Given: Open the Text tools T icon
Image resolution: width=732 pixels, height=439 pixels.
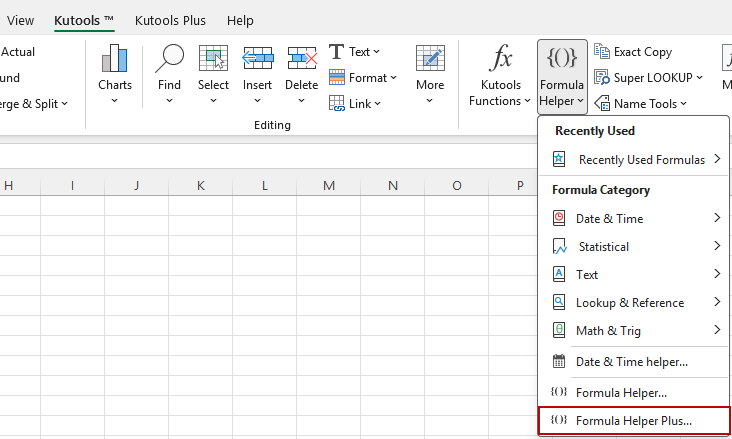Looking at the screenshot, I should [x=336, y=52].
